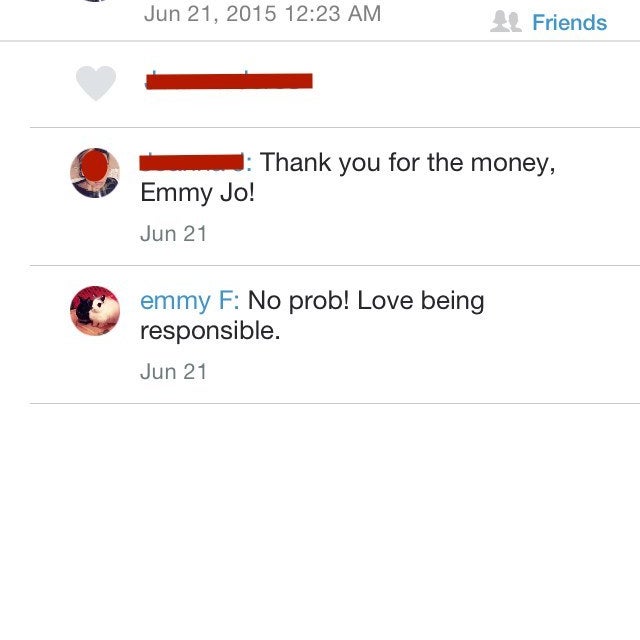The height and width of the screenshot is (640, 640).
Task: Click the word 'money,' in first comment
Action: click(513, 164)
